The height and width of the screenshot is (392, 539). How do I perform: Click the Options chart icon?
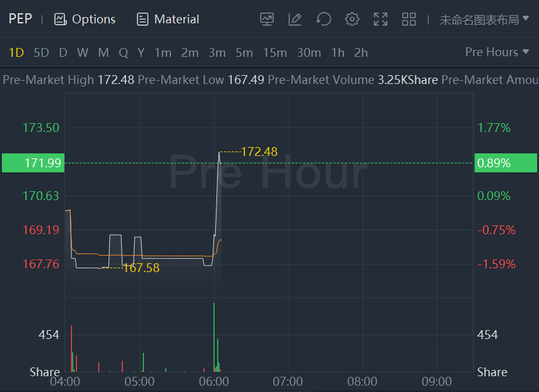61,19
